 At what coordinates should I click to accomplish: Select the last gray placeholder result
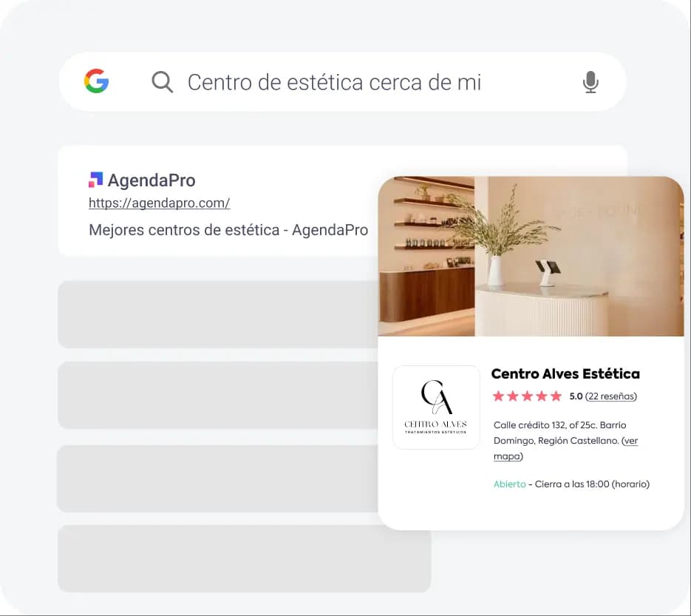point(244,558)
